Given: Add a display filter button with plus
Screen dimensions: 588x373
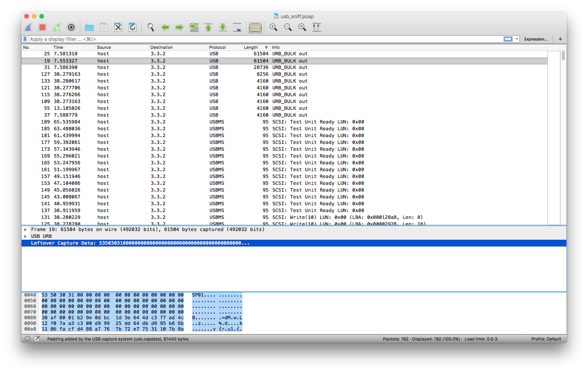Looking at the screenshot, I should click(560, 39).
